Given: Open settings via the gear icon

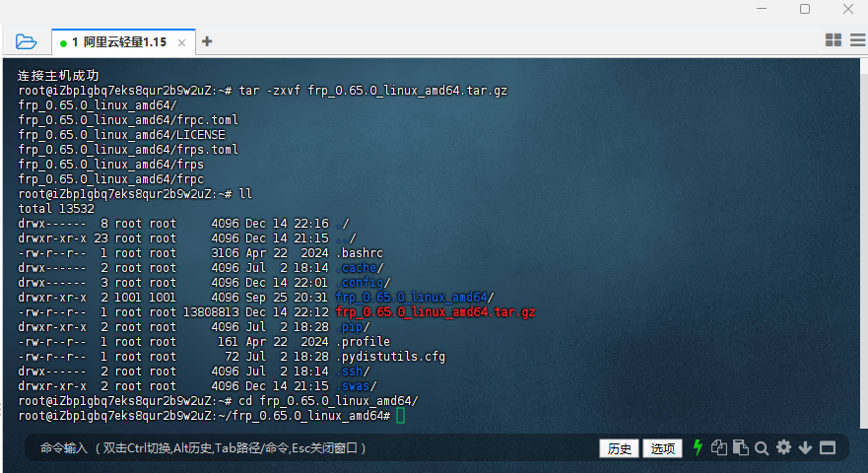Looking at the screenshot, I should tap(783, 447).
